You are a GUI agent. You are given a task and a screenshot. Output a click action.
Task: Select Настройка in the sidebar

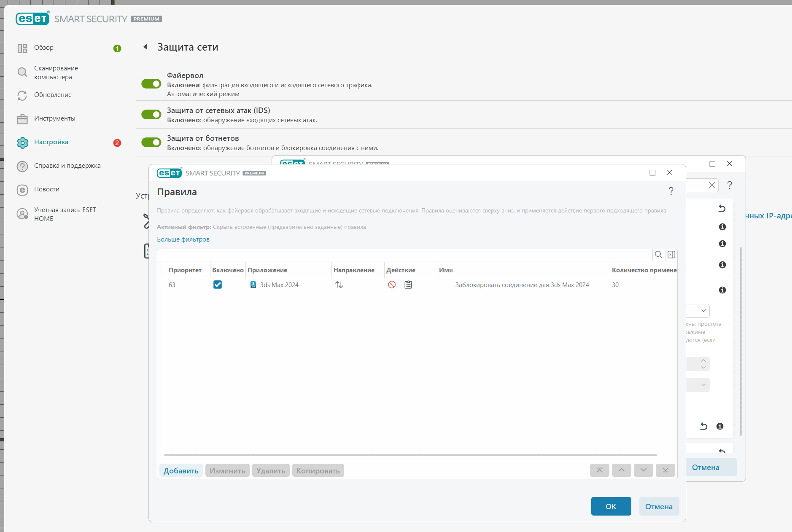51,142
